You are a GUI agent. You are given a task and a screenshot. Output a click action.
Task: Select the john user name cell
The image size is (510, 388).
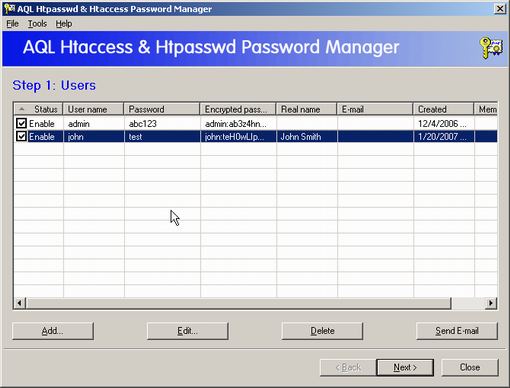tap(94, 137)
